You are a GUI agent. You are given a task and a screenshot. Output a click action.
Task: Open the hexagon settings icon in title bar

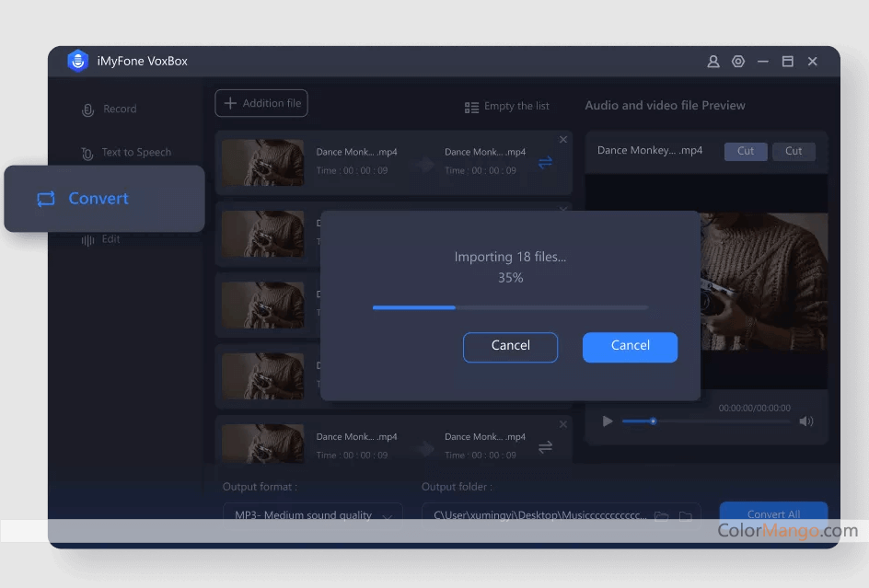[737, 62]
